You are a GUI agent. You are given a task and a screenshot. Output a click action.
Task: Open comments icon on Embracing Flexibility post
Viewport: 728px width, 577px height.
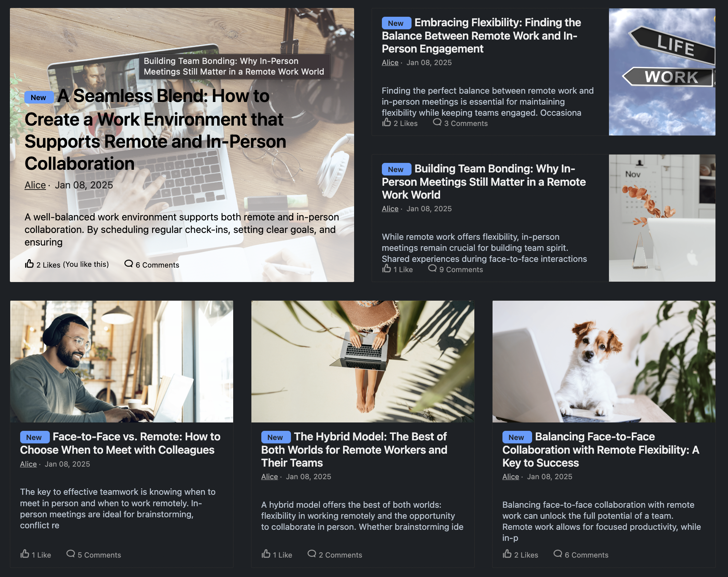(437, 122)
